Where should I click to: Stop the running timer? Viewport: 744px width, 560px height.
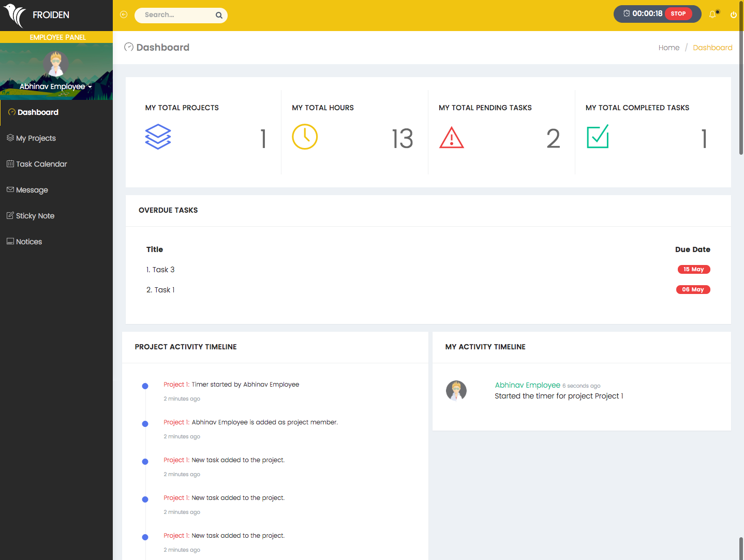click(x=678, y=14)
